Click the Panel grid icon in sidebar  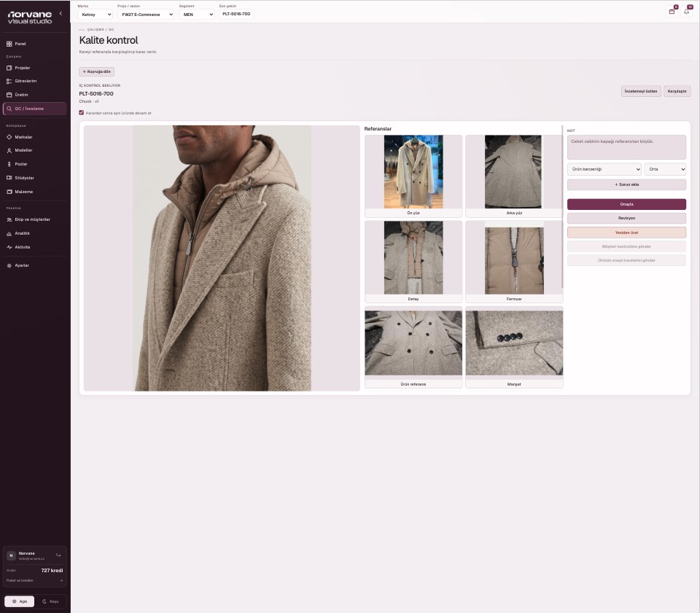[x=9, y=44]
